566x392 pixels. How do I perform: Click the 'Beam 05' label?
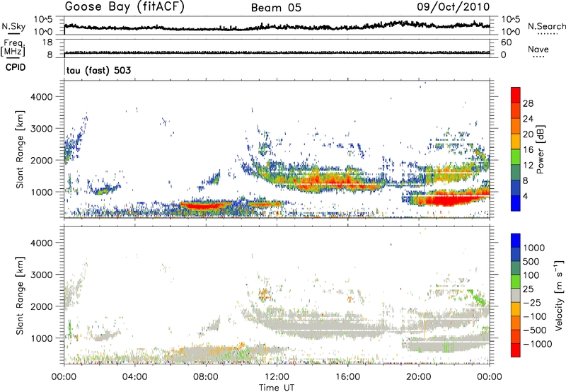[x=276, y=8]
